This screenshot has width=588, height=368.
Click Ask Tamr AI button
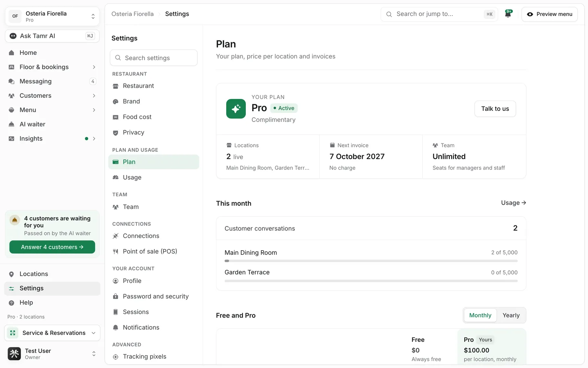click(x=52, y=36)
